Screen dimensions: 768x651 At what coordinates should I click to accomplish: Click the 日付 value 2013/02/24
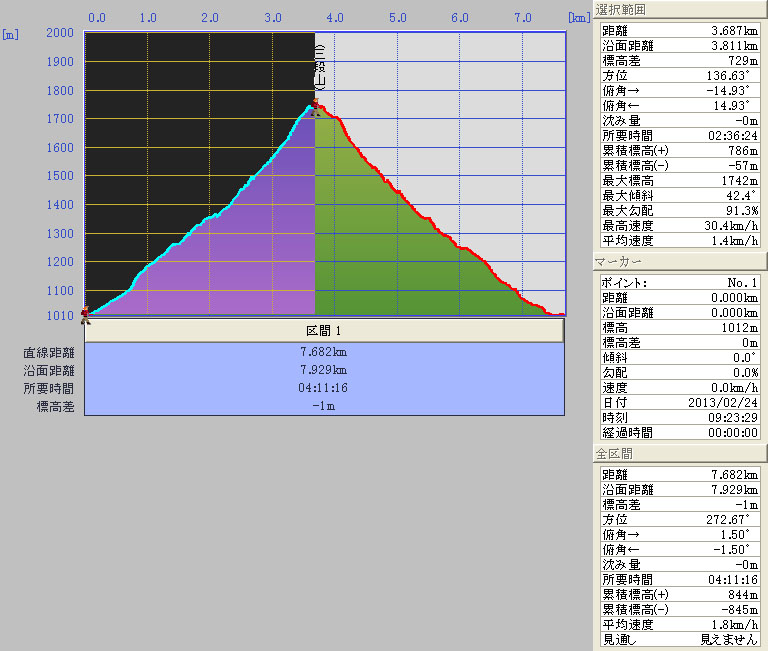[x=723, y=403]
